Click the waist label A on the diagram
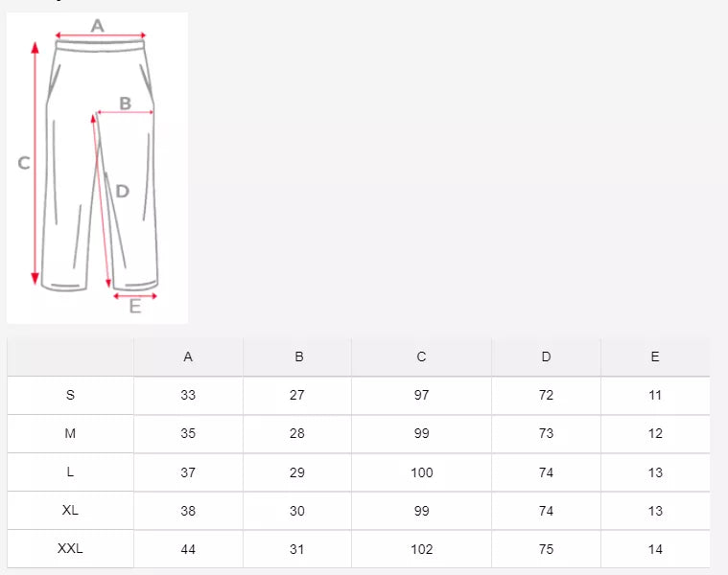This screenshot has width=728, height=575. coord(97,26)
